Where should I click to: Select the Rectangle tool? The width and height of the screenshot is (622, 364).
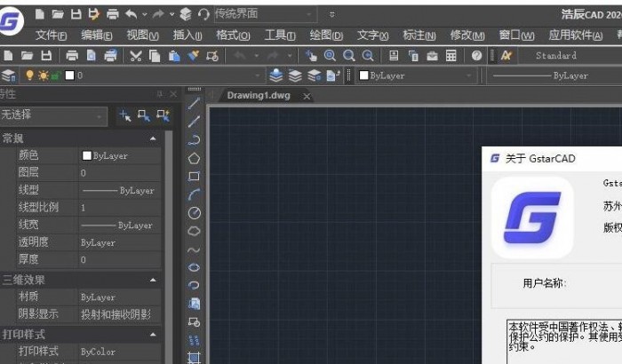pyautogui.click(x=194, y=176)
